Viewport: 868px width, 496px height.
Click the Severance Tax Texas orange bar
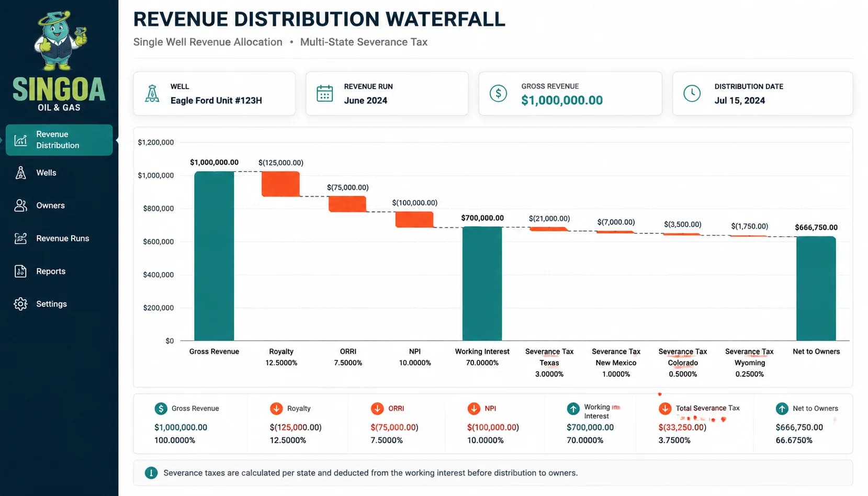pyautogui.click(x=549, y=229)
